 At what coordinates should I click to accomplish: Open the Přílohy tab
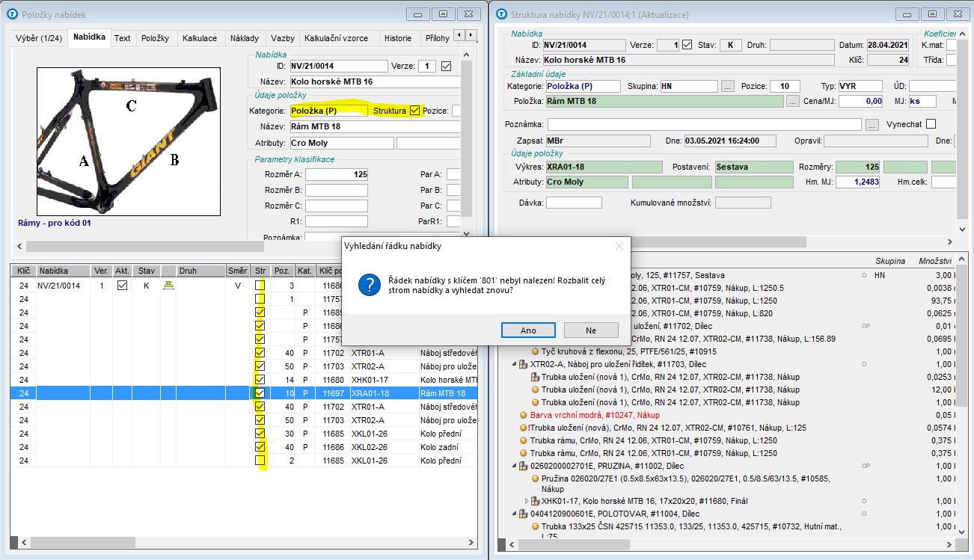[x=438, y=38]
